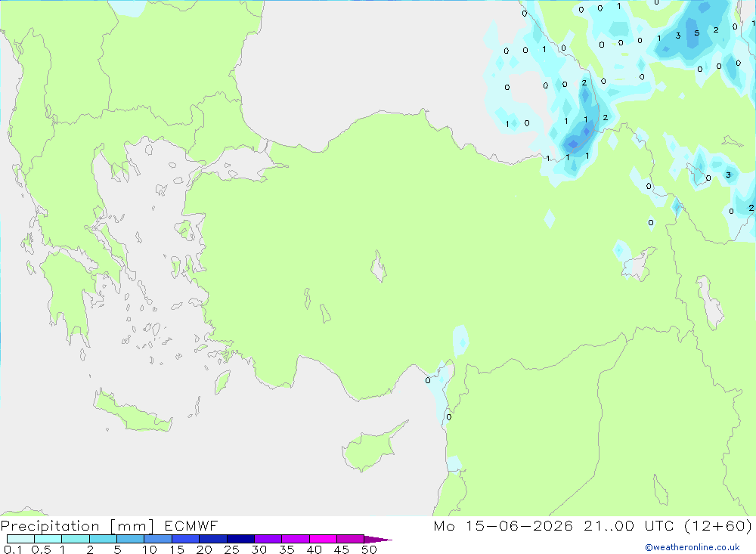Click the 20–25 mm legend color box
Image resolution: width=756 pixels, height=554 pixels.
[212, 539]
